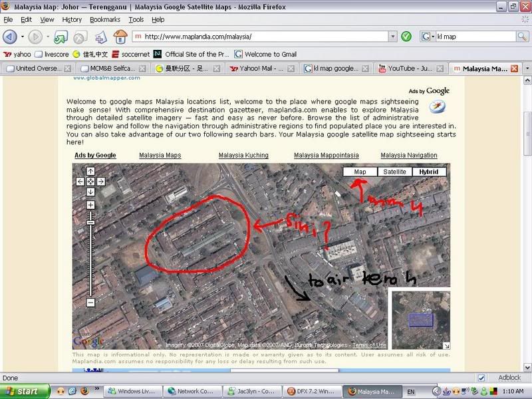Open the Tools menu

[x=136, y=20]
